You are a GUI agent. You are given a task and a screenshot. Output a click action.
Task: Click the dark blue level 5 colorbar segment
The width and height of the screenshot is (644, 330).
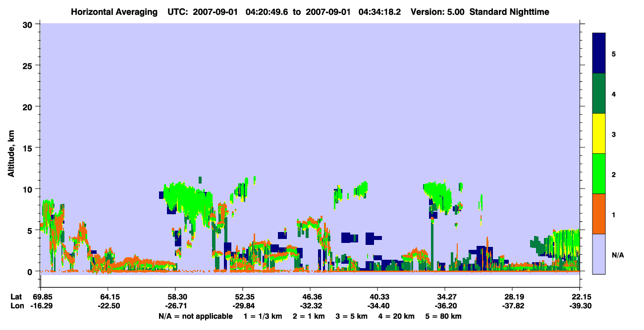pos(599,53)
